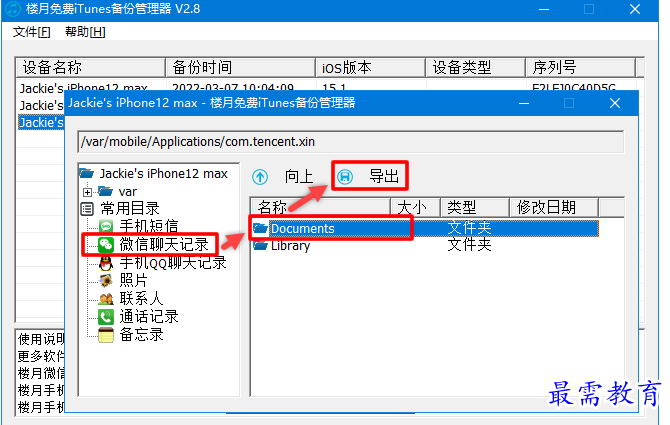The height and width of the screenshot is (425, 670).
Task: Click the 导出 export button label
Action: point(384,176)
